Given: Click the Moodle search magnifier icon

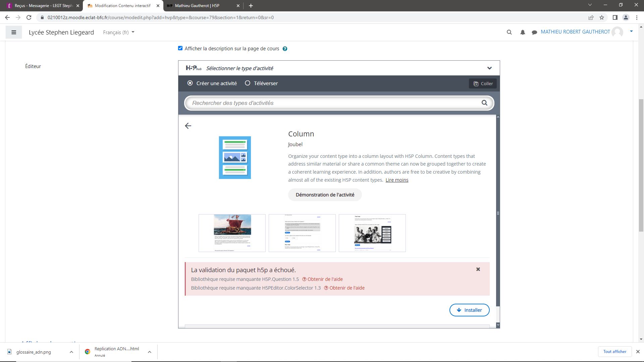Looking at the screenshot, I should (509, 32).
